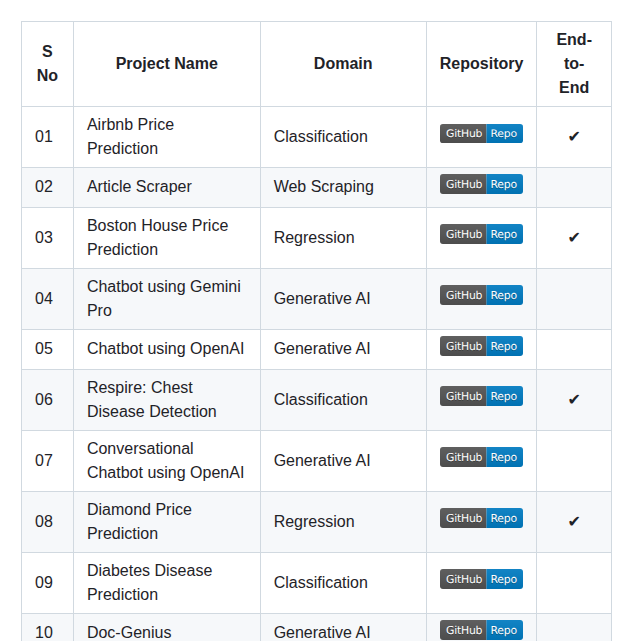
Task: Click the Repository column header
Action: click(481, 64)
